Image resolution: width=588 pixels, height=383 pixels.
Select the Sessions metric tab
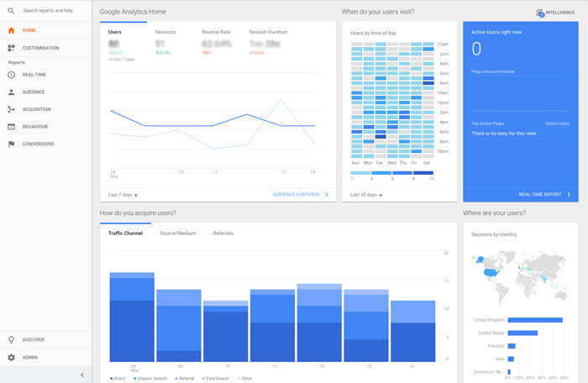165,32
